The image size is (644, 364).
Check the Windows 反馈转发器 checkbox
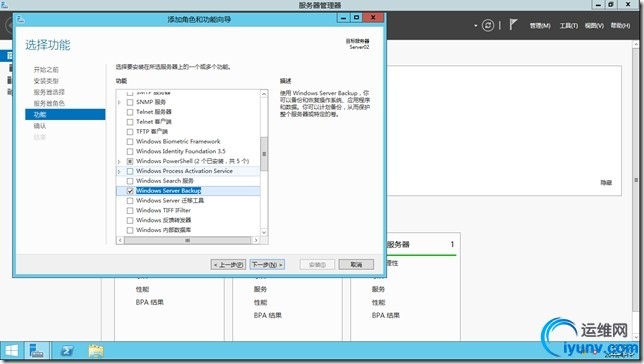pos(130,220)
